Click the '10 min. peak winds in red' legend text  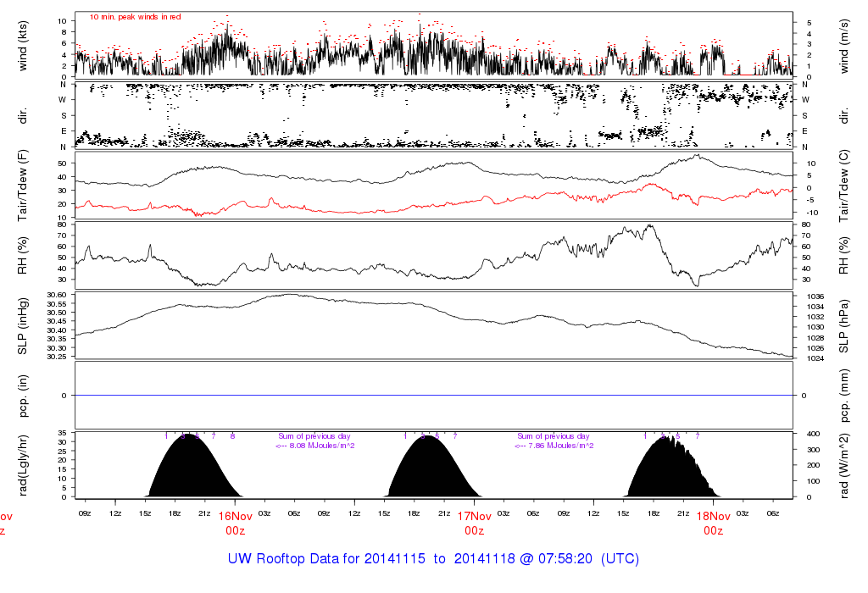click(x=136, y=16)
